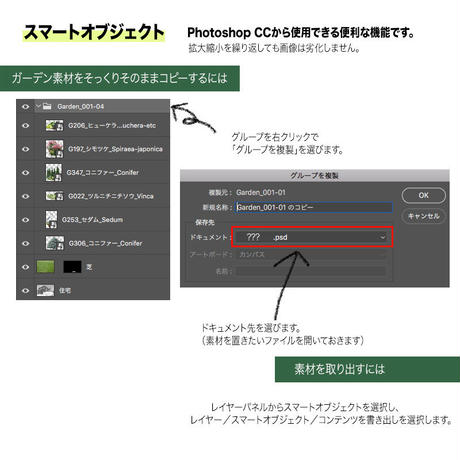Select the green lawn layer color thumbnail
460x460 pixels.
(x=46, y=267)
